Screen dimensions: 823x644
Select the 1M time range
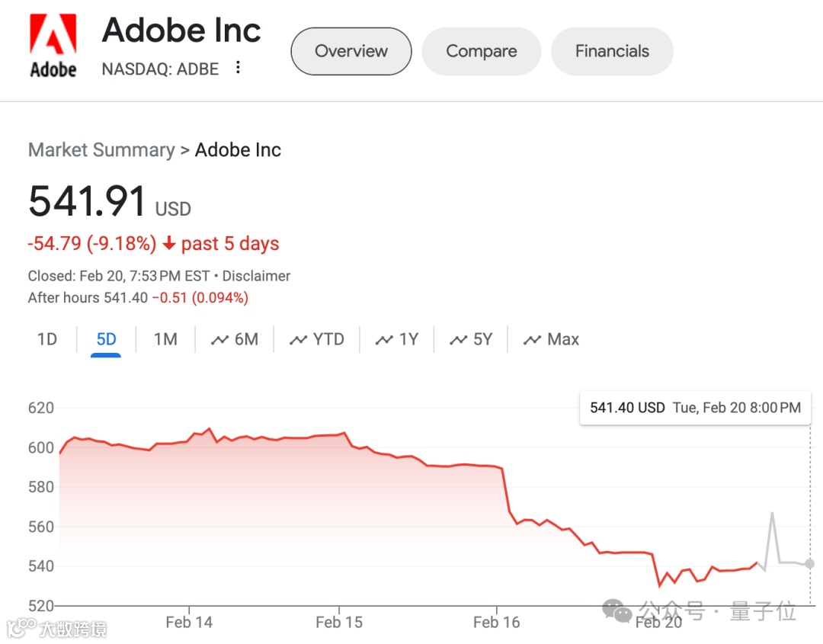click(x=165, y=339)
